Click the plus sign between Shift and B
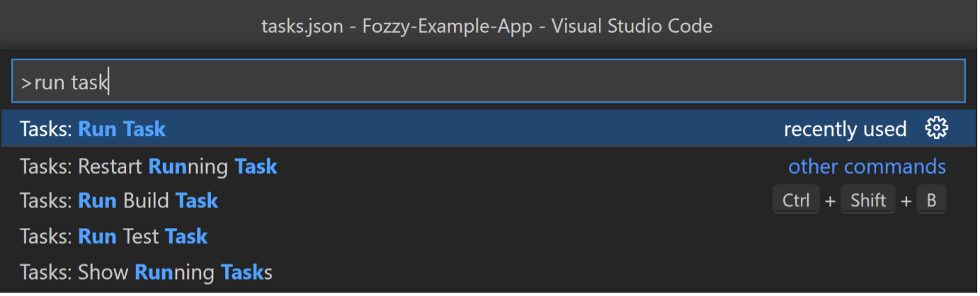 (906, 201)
